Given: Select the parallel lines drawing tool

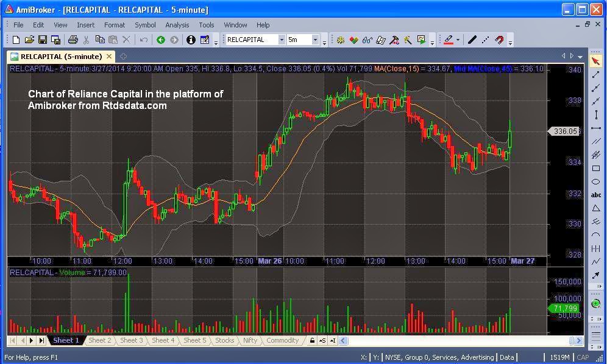Looking at the screenshot, I should click(596, 142).
